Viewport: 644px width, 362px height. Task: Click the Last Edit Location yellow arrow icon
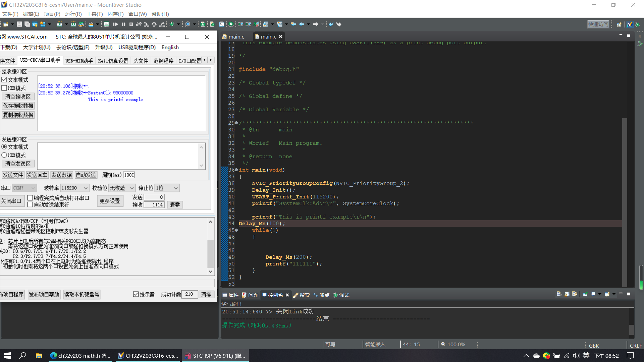coord(293,24)
